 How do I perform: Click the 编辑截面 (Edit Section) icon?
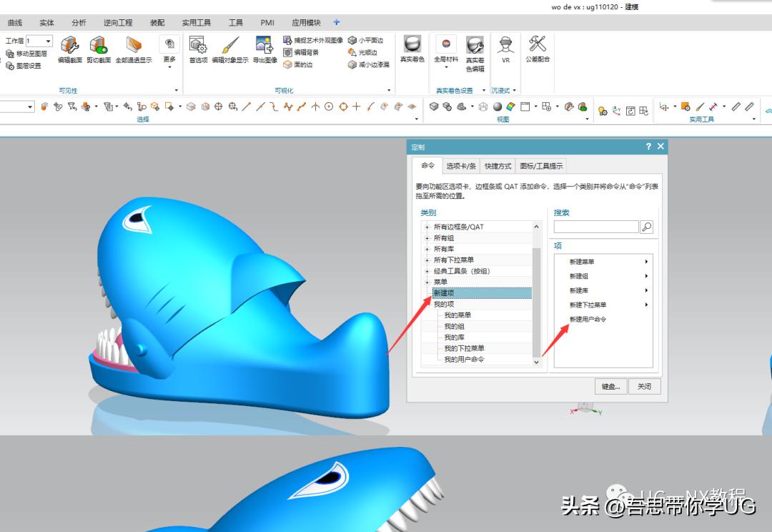coord(69,47)
